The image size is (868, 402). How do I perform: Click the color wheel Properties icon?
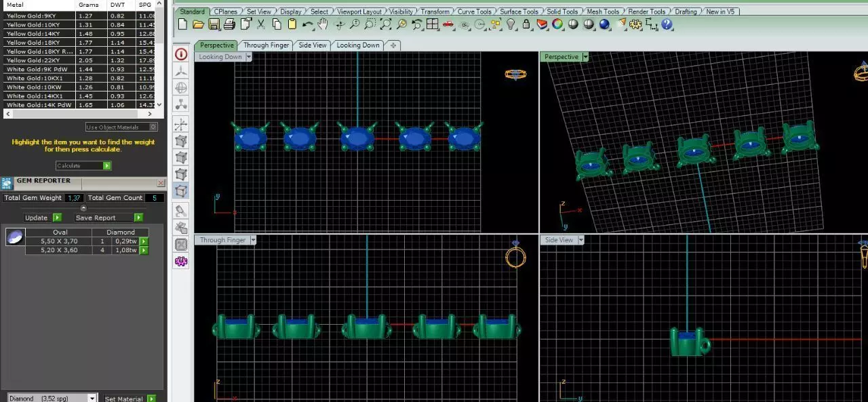click(x=557, y=24)
